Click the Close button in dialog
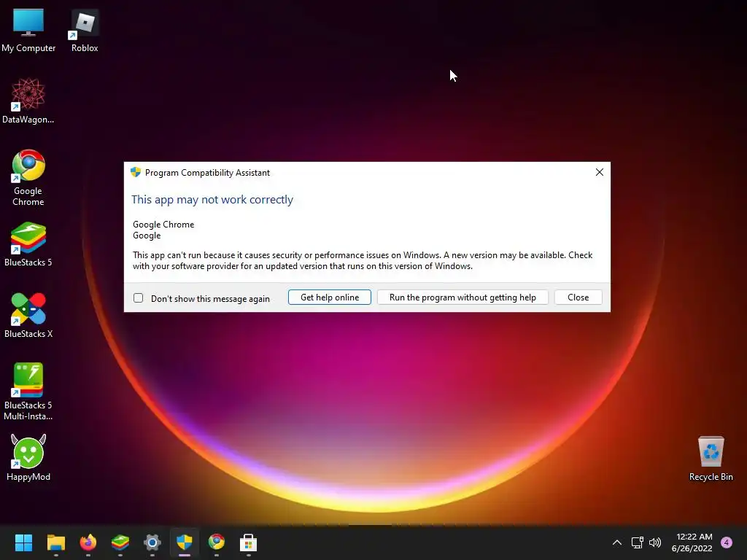 [578, 297]
